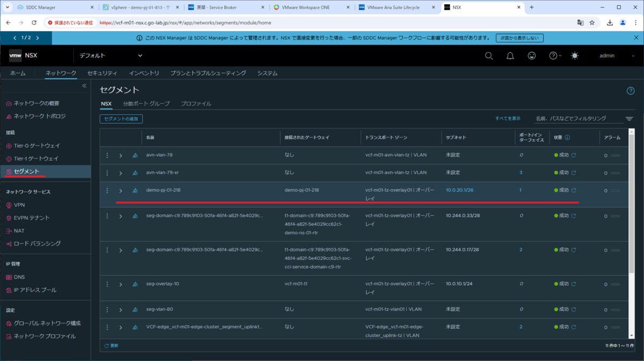Click the 名前、パスなどでフィルタリング filter field
Image resolution: width=644 pixels, height=361 pixels.
click(x=579, y=118)
